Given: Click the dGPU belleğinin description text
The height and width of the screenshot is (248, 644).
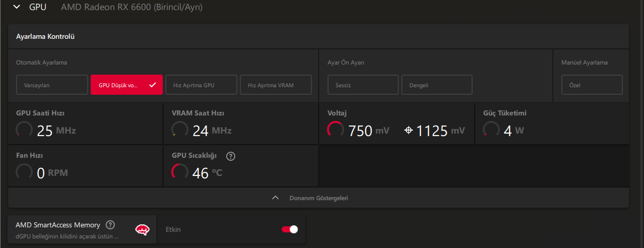Looking at the screenshot, I should (67, 236).
